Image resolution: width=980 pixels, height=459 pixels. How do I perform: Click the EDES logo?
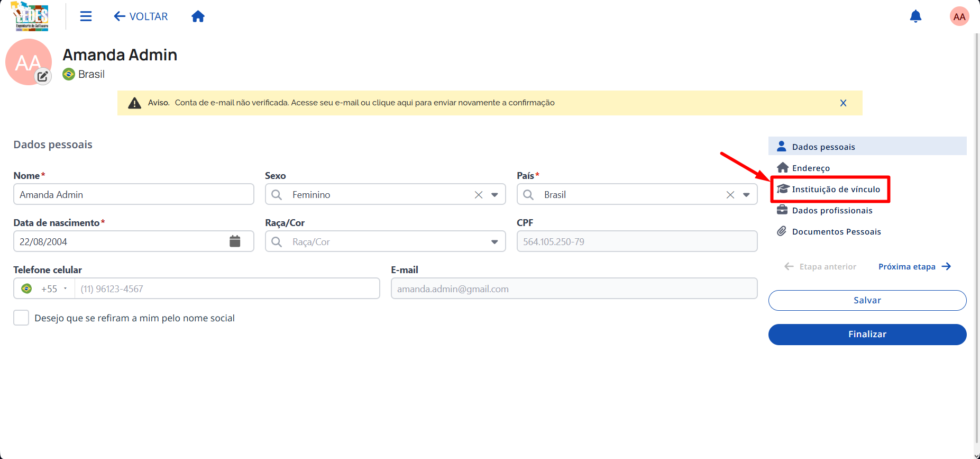30,16
